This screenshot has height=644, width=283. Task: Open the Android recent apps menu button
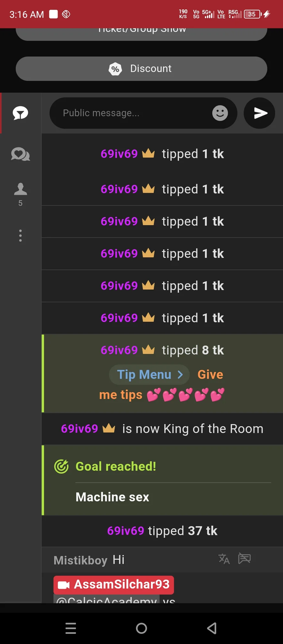click(x=71, y=628)
